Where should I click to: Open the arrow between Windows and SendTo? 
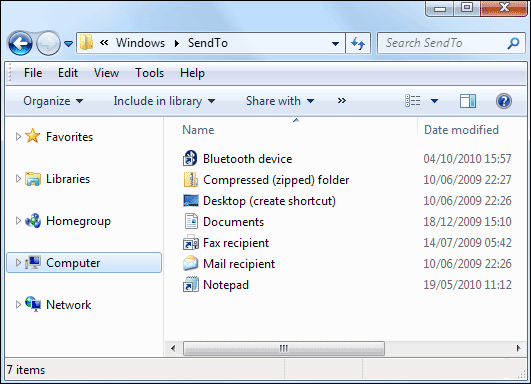pyautogui.click(x=176, y=43)
